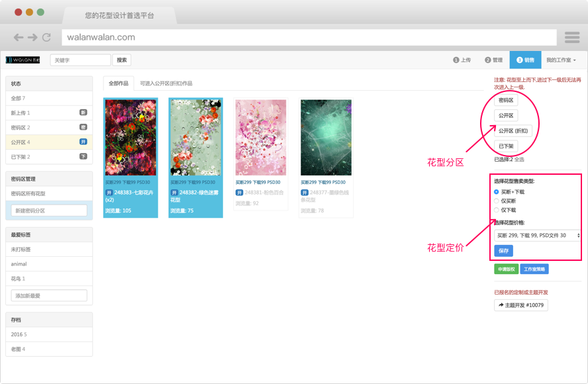Click the browser back arrow
The image size is (588, 384).
pyautogui.click(x=19, y=38)
